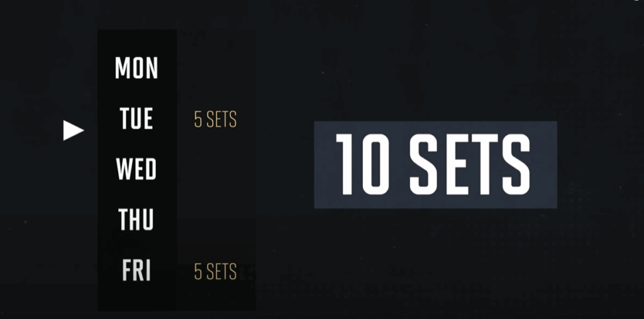Pick FRI at the bottom of the day list

tap(136, 270)
